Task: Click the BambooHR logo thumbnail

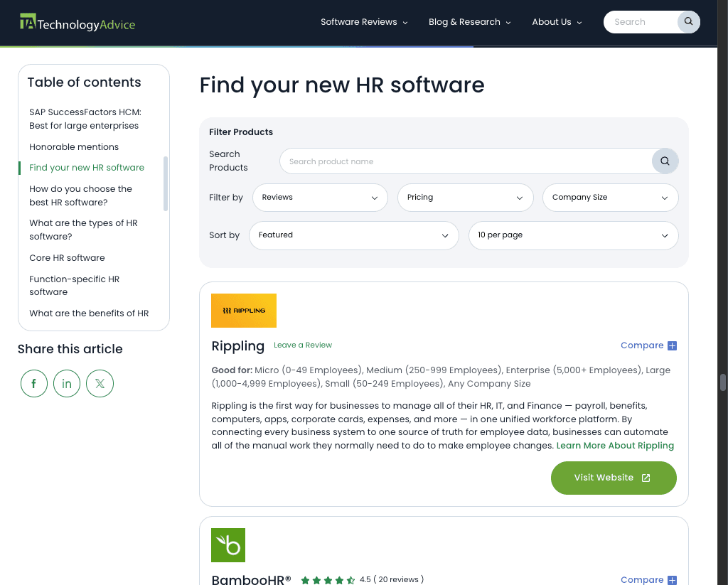Action: tap(228, 545)
